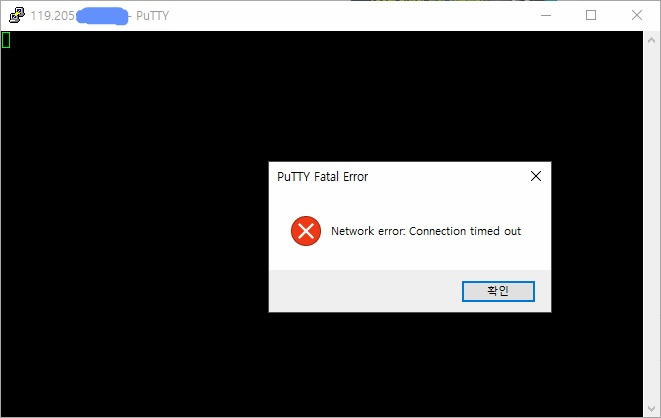
Task: Click the green terminal cursor
Action: click(6, 40)
